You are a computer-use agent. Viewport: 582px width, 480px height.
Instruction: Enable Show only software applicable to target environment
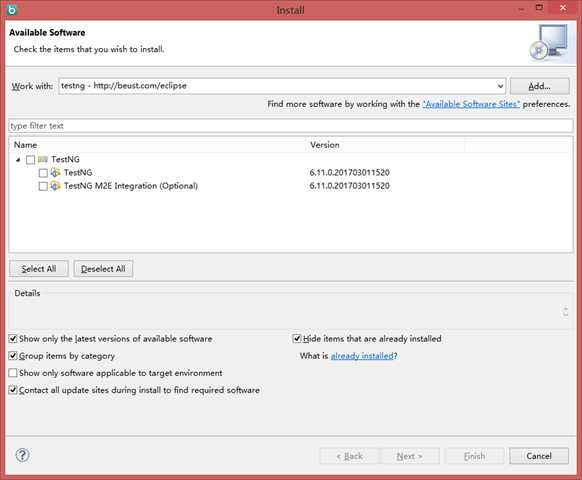pyautogui.click(x=13, y=373)
